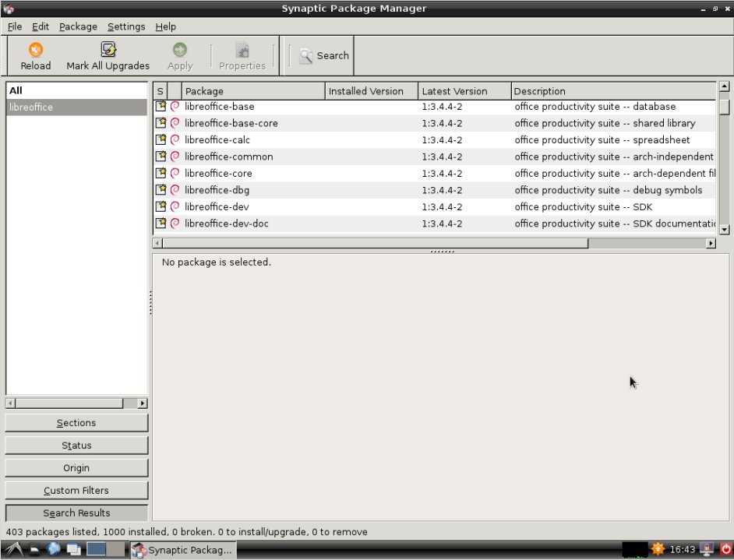
Task: Click the Debian swirl icon beside libreoffice-dev-doc
Action: point(175,224)
